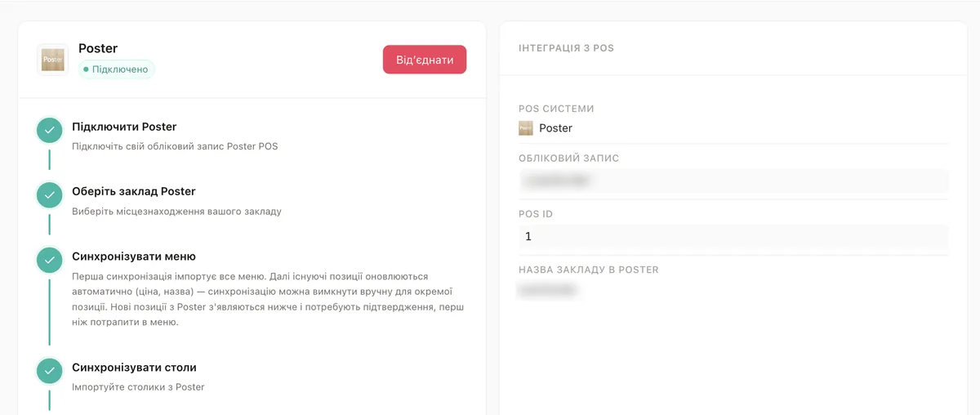Click the POS системи label
Image resolution: width=980 pixels, height=415 pixels.
click(556, 109)
